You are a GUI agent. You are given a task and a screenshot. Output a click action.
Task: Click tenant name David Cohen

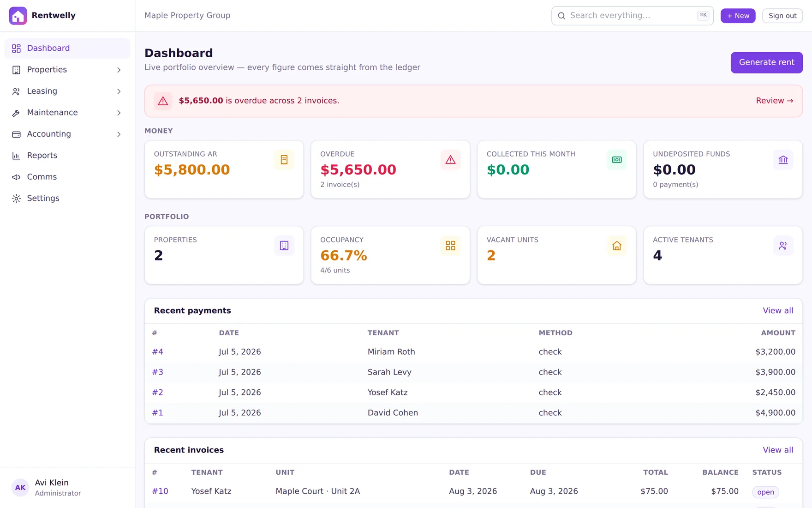coord(393,413)
